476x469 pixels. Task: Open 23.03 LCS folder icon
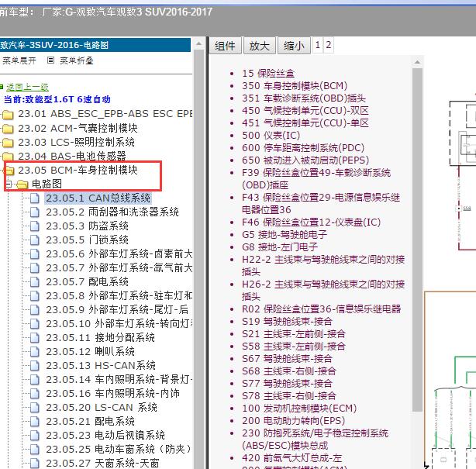[8, 143]
